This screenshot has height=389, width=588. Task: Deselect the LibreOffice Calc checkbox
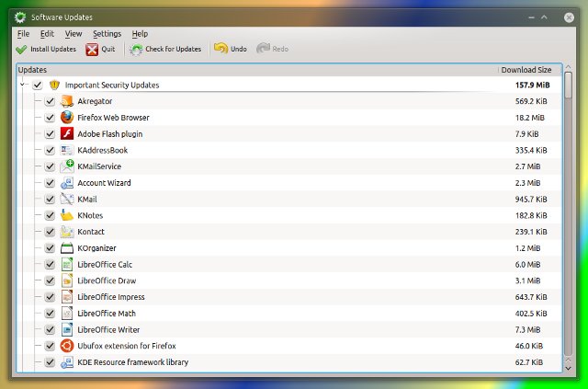point(50,264)
